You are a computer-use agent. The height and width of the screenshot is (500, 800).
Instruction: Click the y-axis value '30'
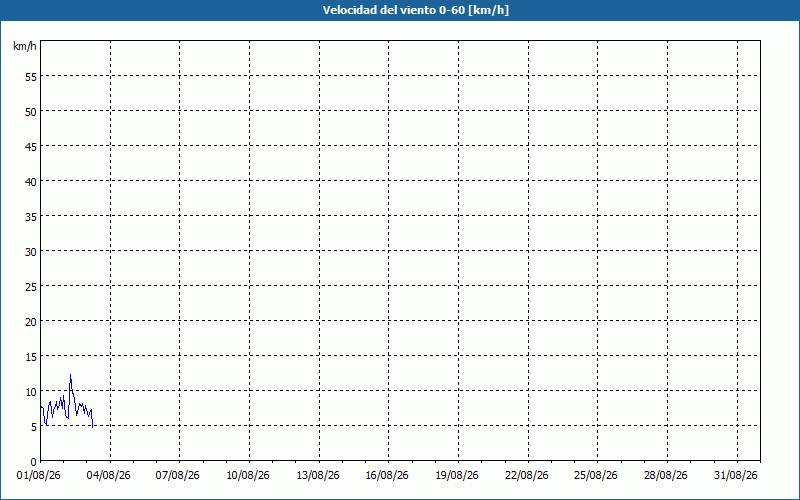(x=31, y=252)
